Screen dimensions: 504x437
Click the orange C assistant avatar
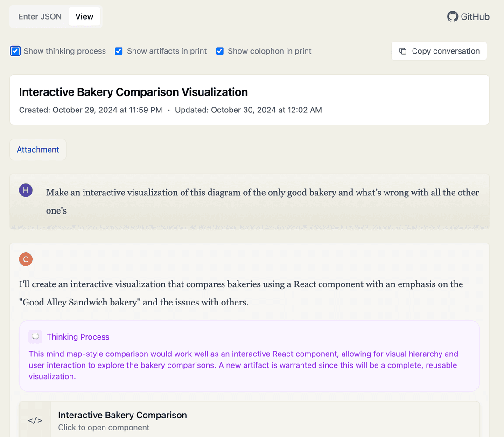(x=26, y=259)
